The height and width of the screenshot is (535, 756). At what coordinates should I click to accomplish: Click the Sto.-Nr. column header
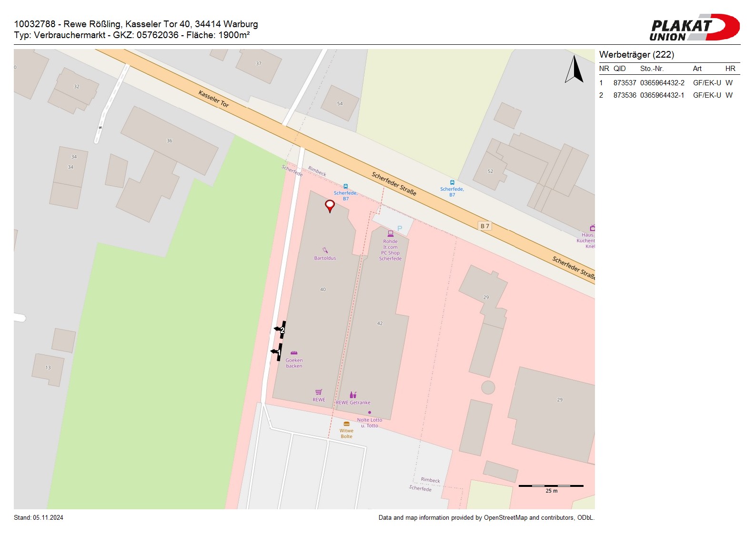point(652,69)
